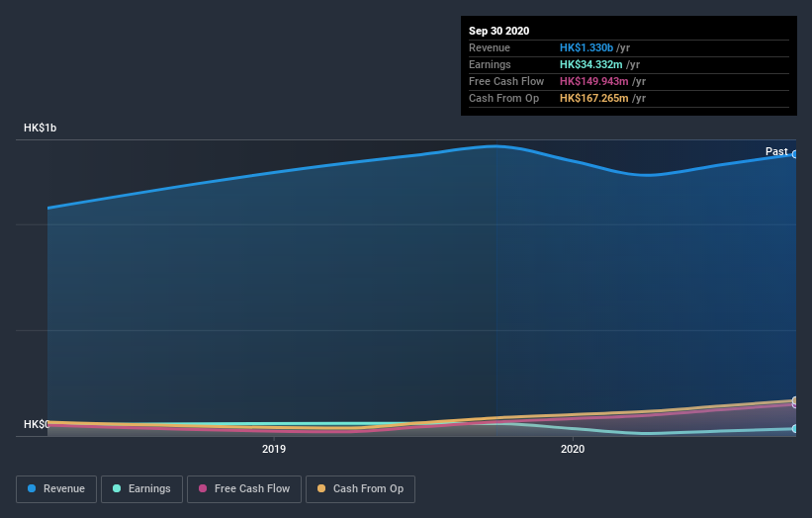Toggle the Earnings legend button
The width and height of the screenshot is (812, 518).
tap(141, 489)
